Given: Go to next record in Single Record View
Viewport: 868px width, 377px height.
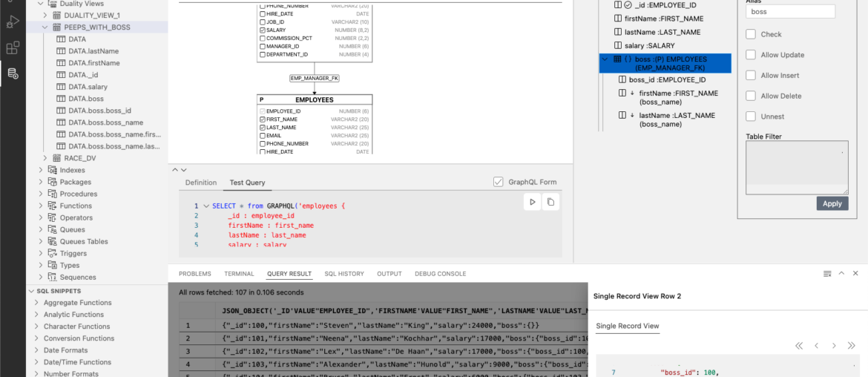Looking at the screenshot, I should [834, 345].
